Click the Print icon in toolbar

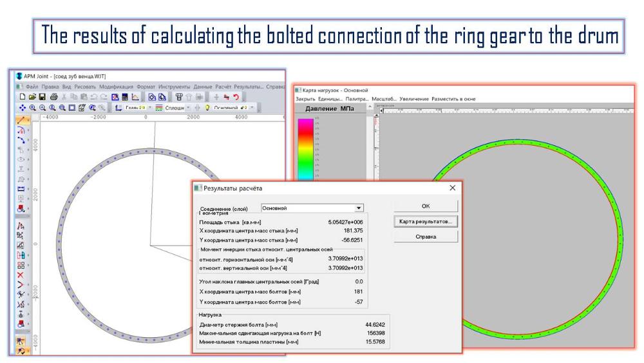click(x=53, y=97)
